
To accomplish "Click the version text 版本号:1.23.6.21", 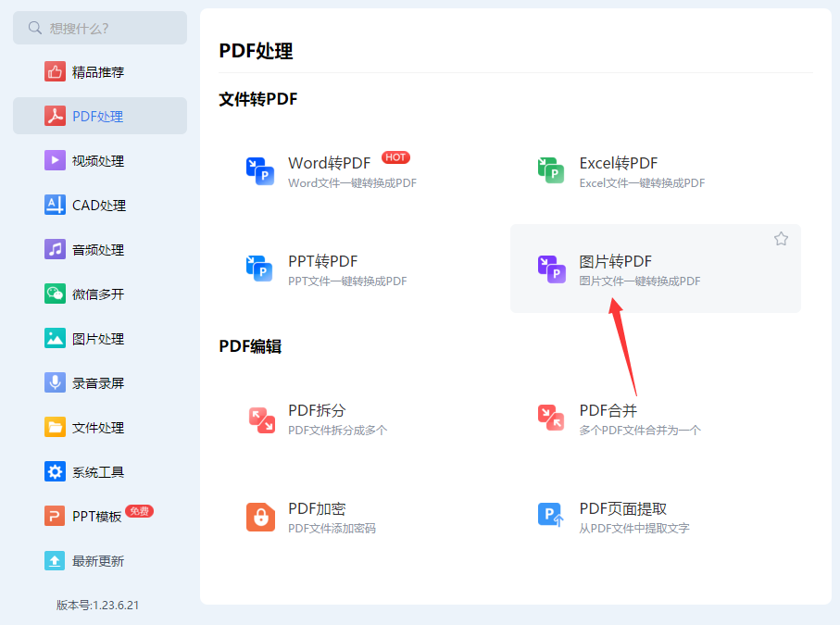I will [x=97, y=606].
